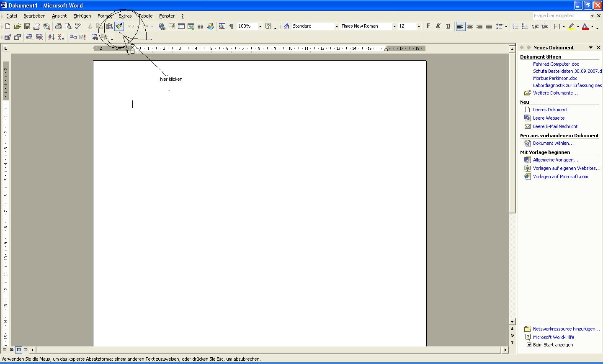Expand the font color dropdown arrow
Screen dimensions: 603x364
pos(592,26)
